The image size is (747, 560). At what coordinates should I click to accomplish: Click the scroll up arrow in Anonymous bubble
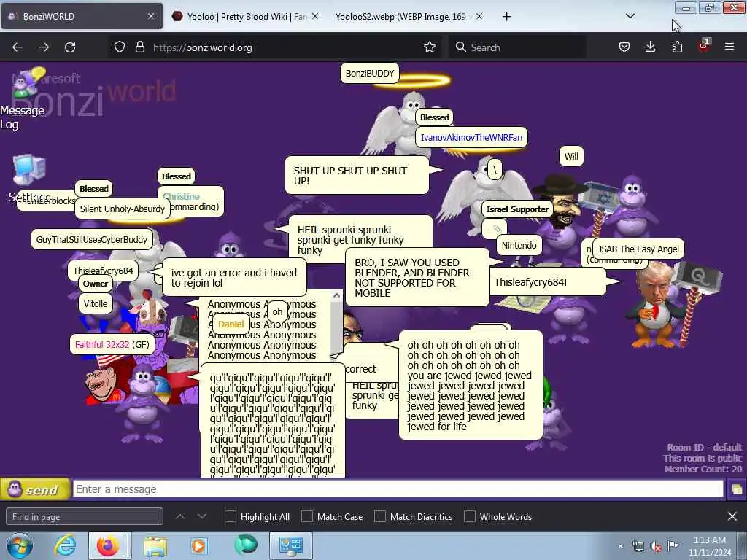click(336, 295)
